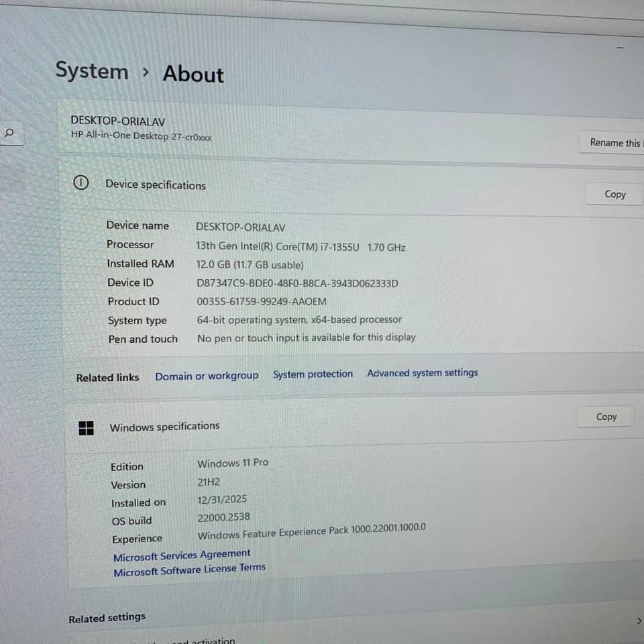Expand the Related settings chevron
The image size is (644, 644).
[639, 621]
